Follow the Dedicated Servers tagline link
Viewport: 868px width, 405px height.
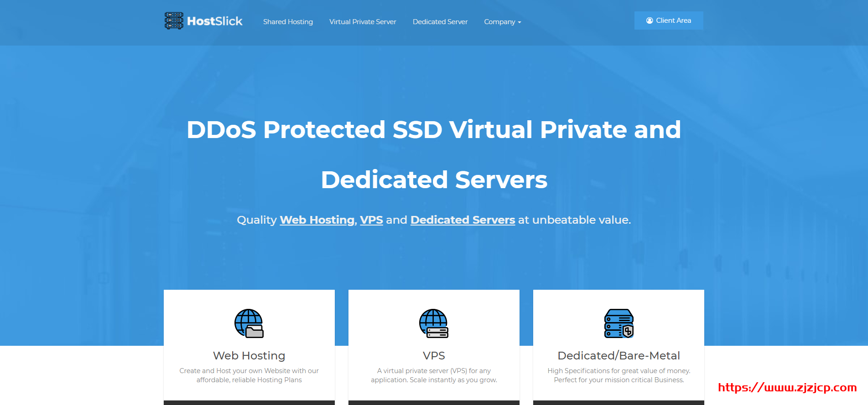point(463,220)
